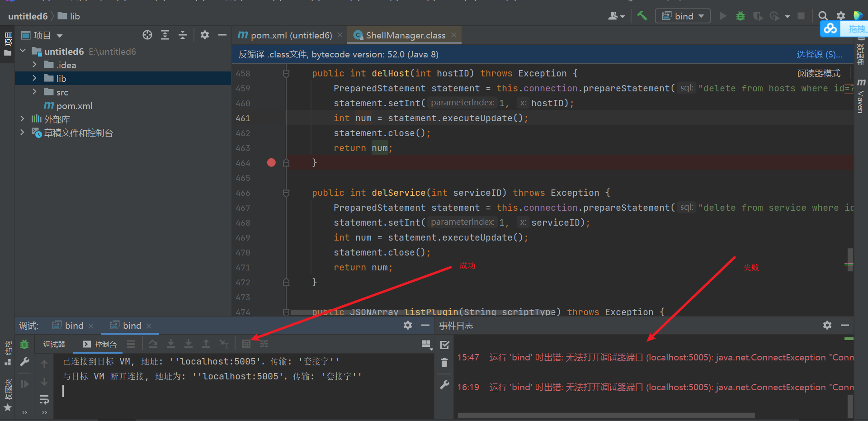Open debug layout settings icon
The image size is (868, 421).
point(426,345)
